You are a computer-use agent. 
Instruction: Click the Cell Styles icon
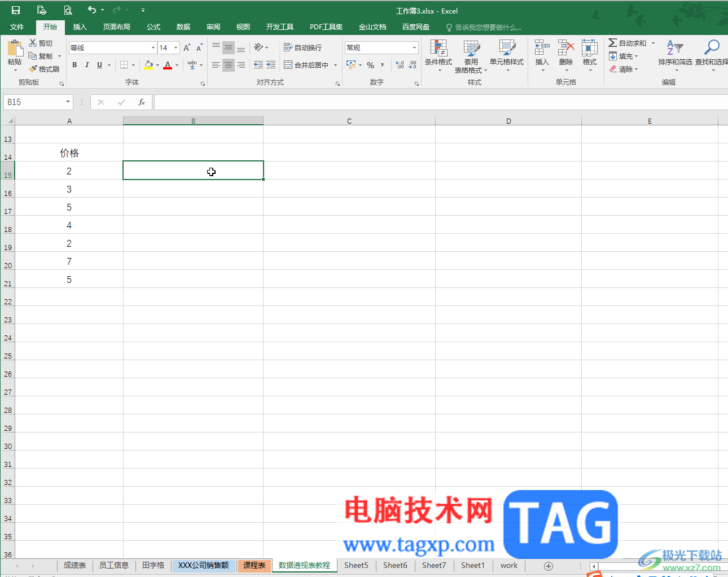[x=507, y=47]
